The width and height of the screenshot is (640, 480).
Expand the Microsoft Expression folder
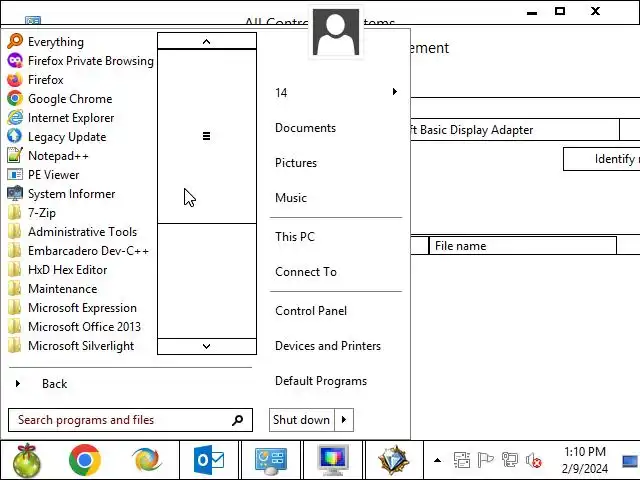point(72,308)
